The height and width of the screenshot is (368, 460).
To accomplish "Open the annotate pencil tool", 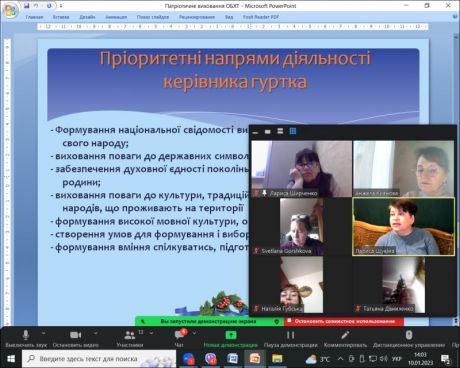I will 345,338.
